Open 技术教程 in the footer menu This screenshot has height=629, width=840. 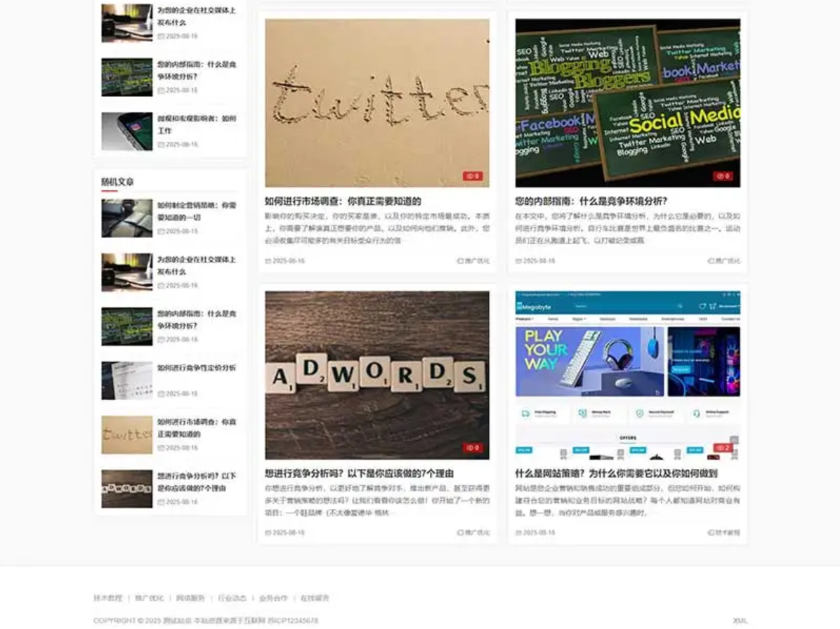[x=108, y=598]
